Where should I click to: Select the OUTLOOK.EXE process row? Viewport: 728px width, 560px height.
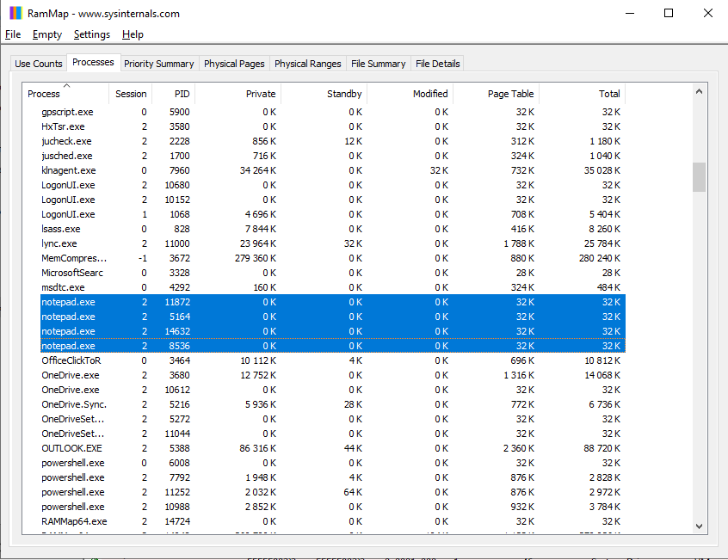tap(333, 448)
